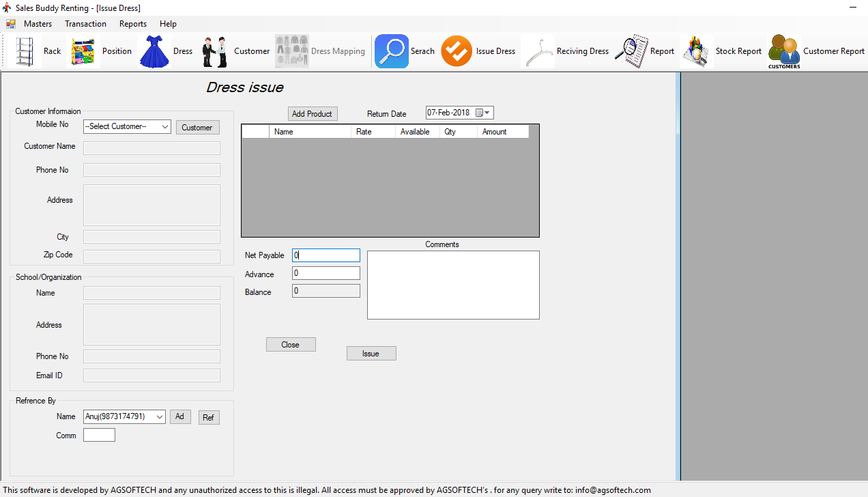The height and width of the screenshot is (497, 868).
Task: Expand the Select Customer mobile dropdown
Action: [165, 127]
